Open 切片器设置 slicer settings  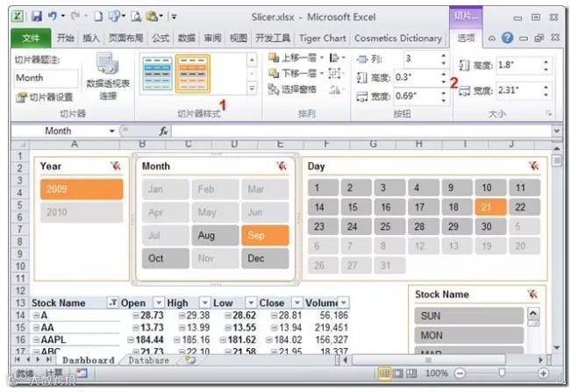(x=45, y=97)
